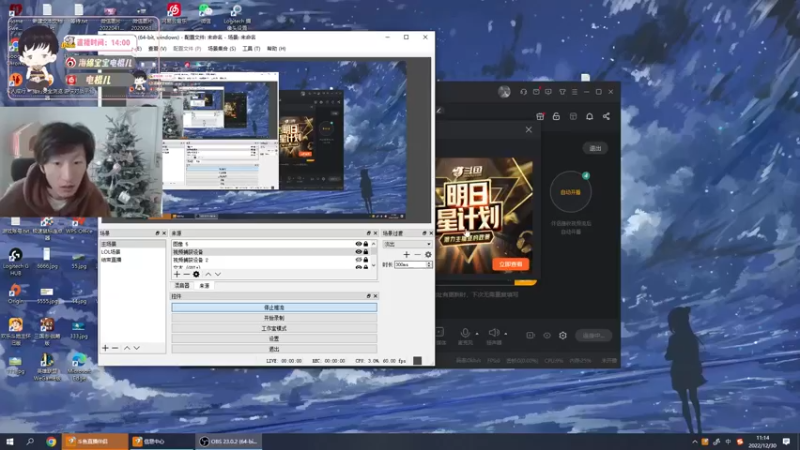800x450 pixels.
Task: Undock the Controls panel
Action: (x=368, y=296)
